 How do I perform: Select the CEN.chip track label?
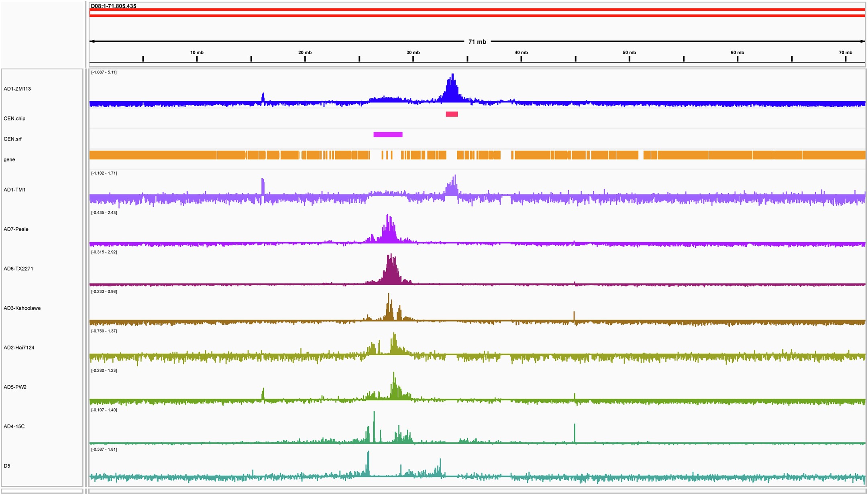coord(14,118)
